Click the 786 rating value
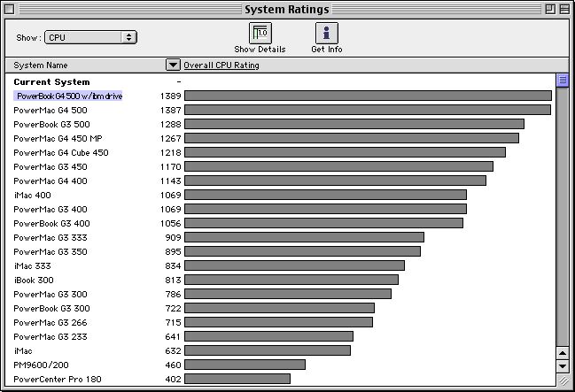Image resolution: width=575 pixels, height=392 pixels. 173,295
